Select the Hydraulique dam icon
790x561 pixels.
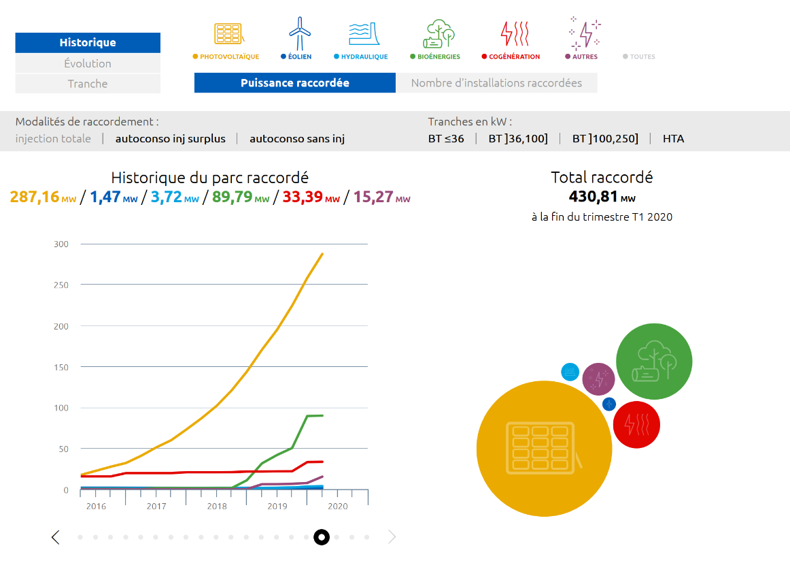[363, 34]
